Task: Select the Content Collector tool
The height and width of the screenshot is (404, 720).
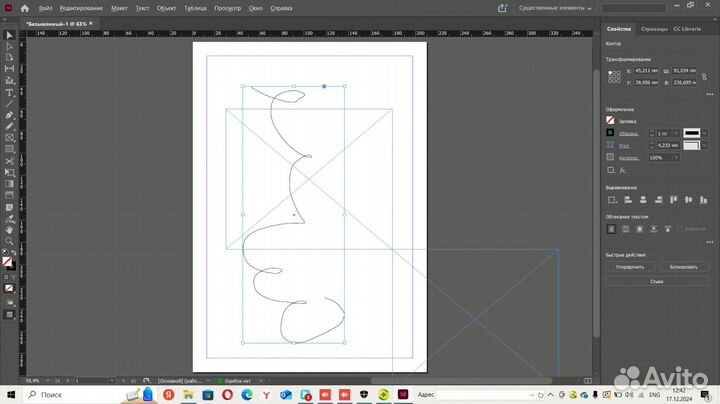Action: 9,80
